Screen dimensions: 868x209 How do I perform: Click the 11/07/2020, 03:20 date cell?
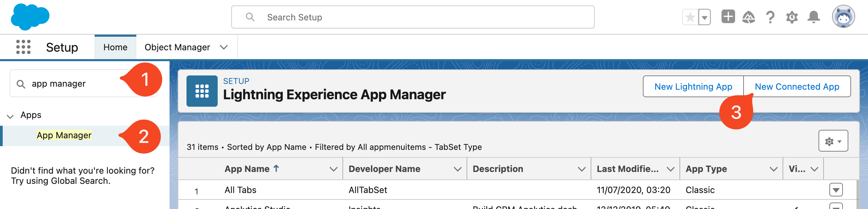tap(633, 190)
